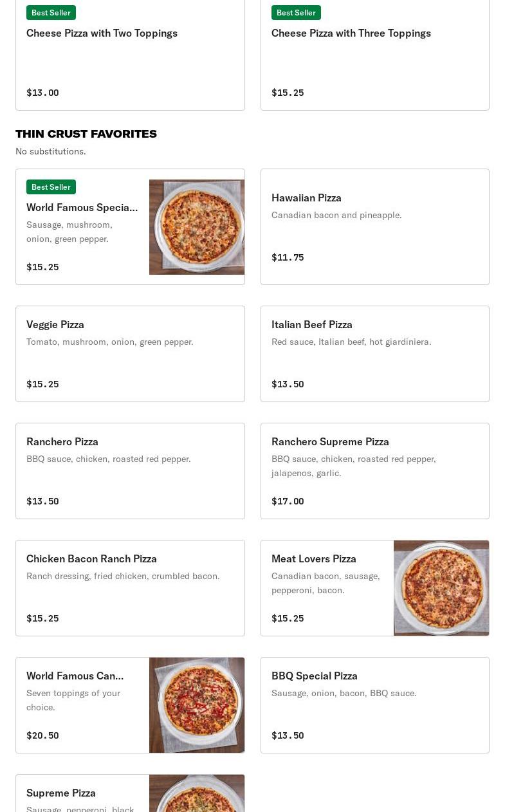The height and width of the screenshot is (812, 505).
Task: Click the Best Seller badge on Three Toppings
Action: point(296,12)
